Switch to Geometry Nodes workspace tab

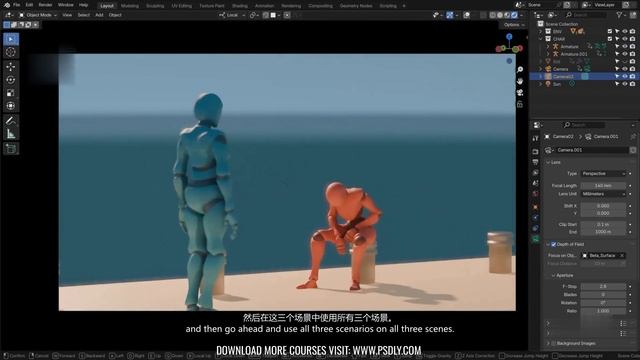click(x=356, y=6)
